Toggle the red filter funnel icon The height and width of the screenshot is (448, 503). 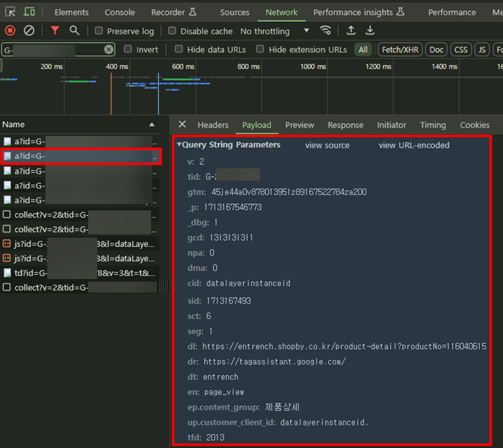(55, 31)
